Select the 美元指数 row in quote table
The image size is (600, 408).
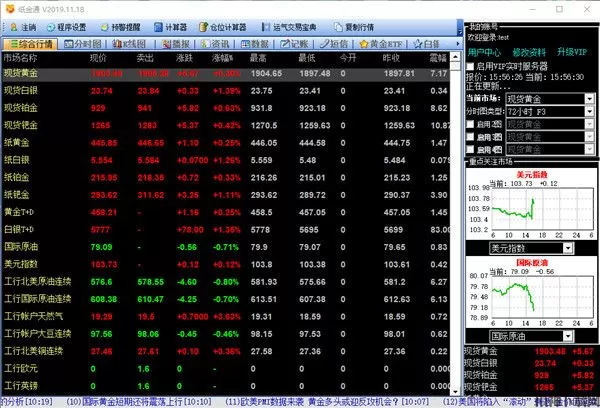226,264
